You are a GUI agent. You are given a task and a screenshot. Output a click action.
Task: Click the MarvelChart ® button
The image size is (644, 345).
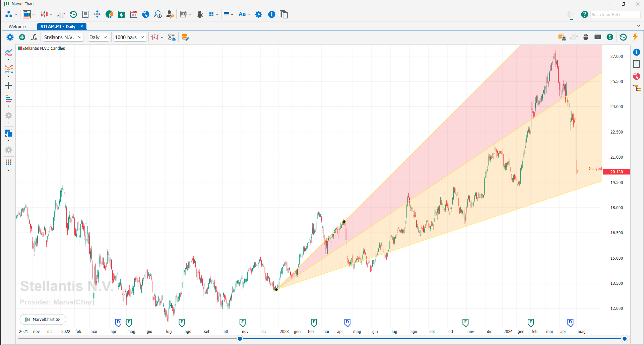point(43,319)
